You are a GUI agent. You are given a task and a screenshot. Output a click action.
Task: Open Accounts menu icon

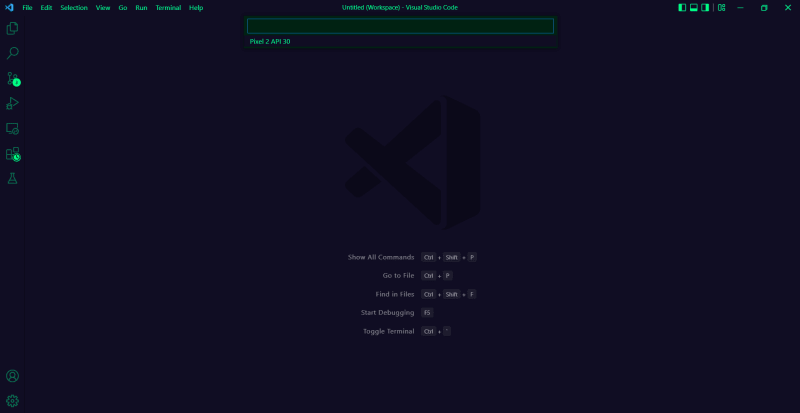click(12, 376)
